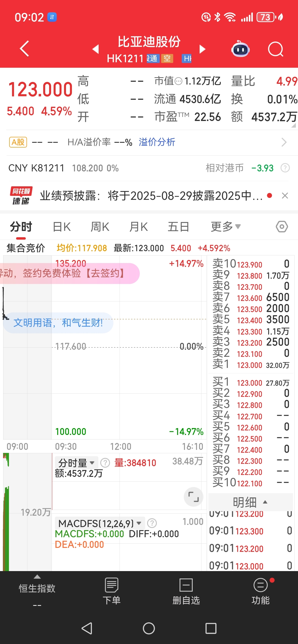
Task: Tap the market value info bubble icon
Action: tap(178, 81)
